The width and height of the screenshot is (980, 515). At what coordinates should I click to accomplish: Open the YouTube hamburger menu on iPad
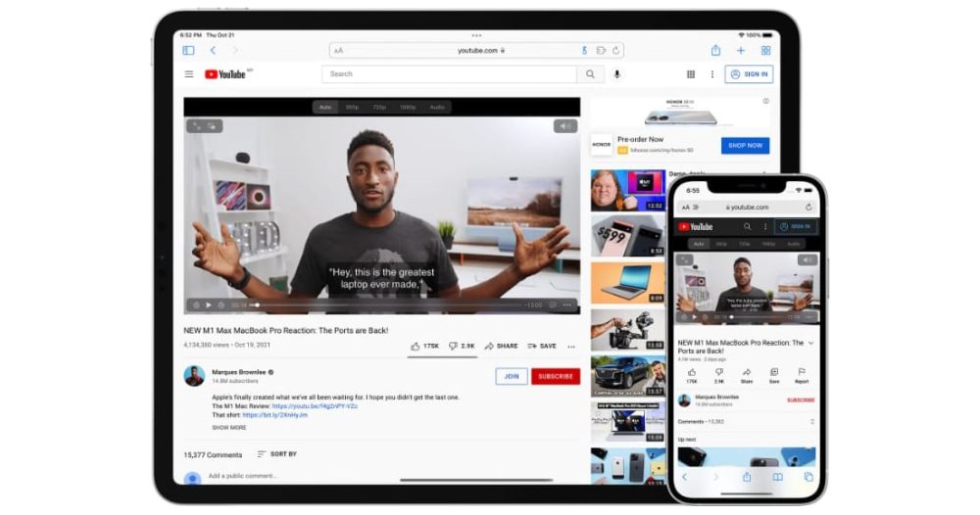(189, 74)
